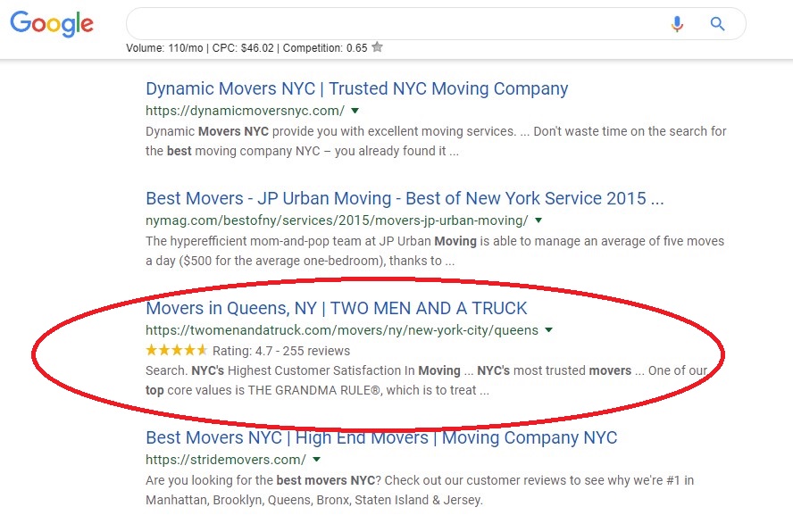The width and height of the screenshot is (793, 532).
Task: Click the magnifying glass search icon
Action: click(717, 24)
